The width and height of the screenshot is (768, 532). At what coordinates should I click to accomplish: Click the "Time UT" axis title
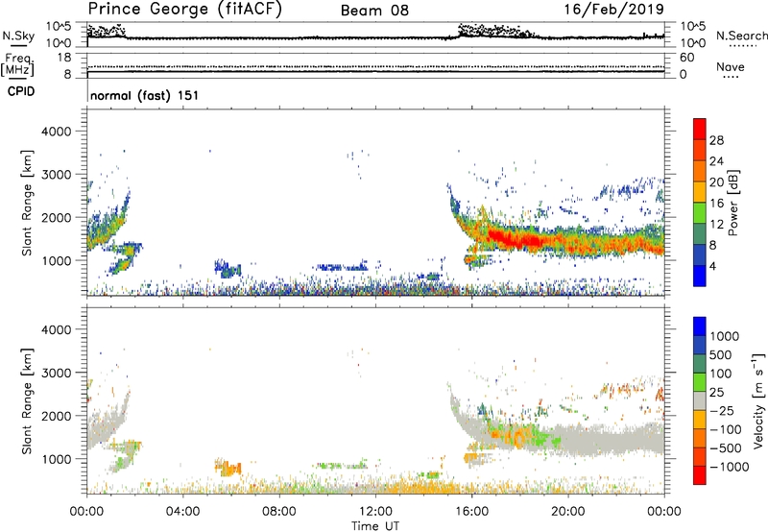coord(375,526)
